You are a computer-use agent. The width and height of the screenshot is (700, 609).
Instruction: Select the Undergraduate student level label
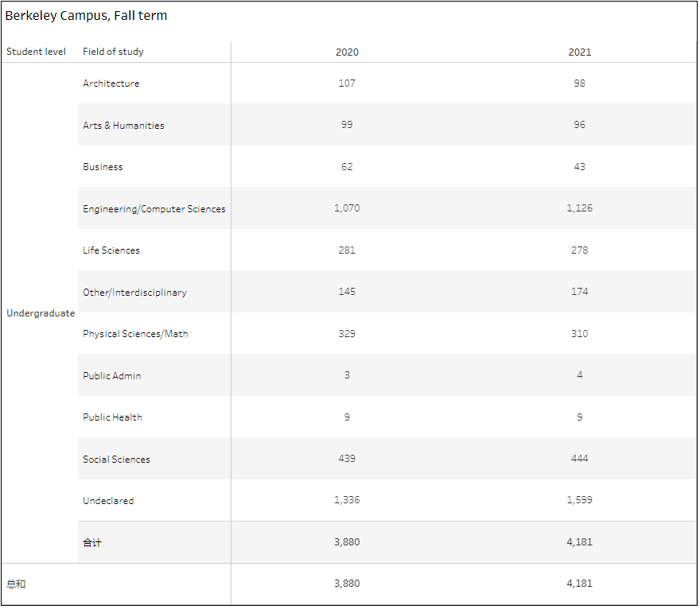click(41, 313)
